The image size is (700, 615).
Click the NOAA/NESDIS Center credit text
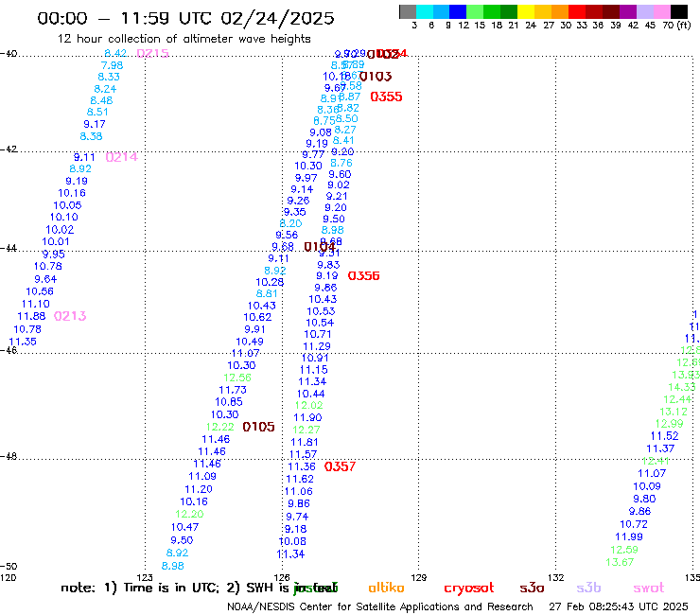pyautogui.click(x=380, y=606)
